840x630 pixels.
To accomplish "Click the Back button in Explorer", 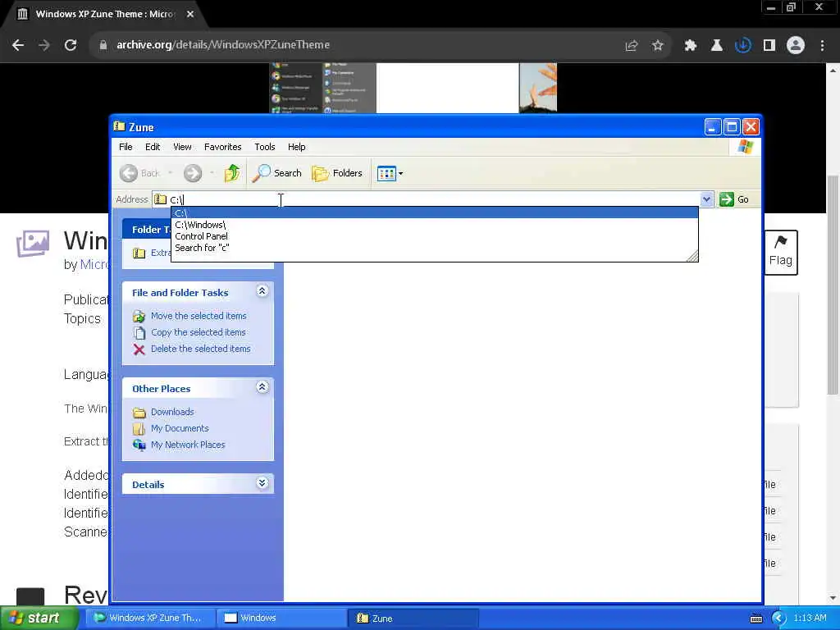I will pyautogui.click(x=139, y=173).
